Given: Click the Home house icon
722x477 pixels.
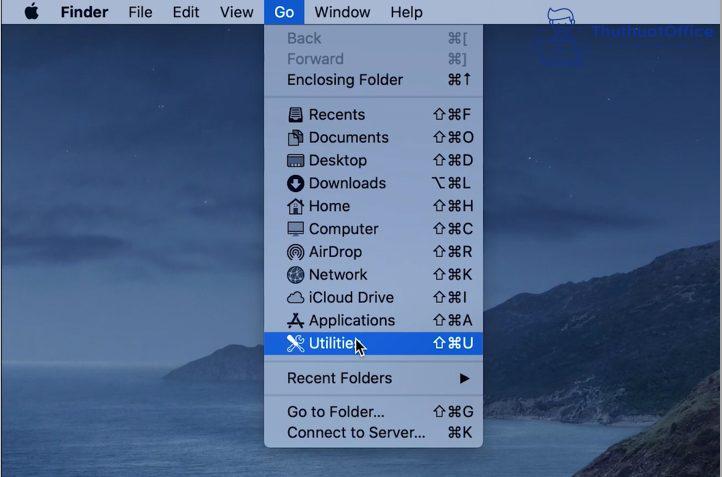Looking at the screenshot, I should tap(295, 206).
